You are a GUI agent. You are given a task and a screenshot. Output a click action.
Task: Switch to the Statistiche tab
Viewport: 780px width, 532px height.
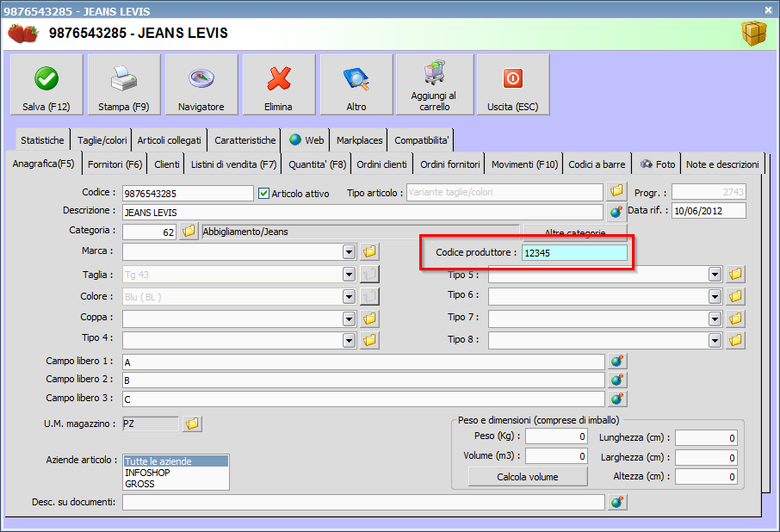[x=42, y=140]
